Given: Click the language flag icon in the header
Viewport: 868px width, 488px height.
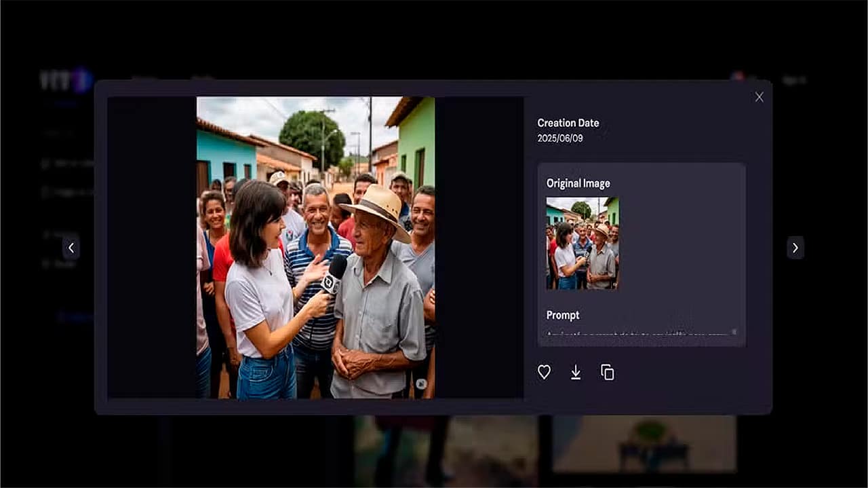Looking at the screenshot, I should click(737, 77).
